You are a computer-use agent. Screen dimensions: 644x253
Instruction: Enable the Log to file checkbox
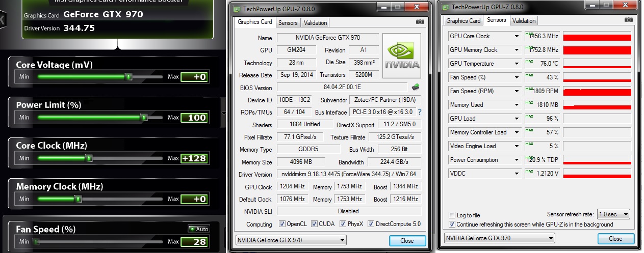point(452,215)
